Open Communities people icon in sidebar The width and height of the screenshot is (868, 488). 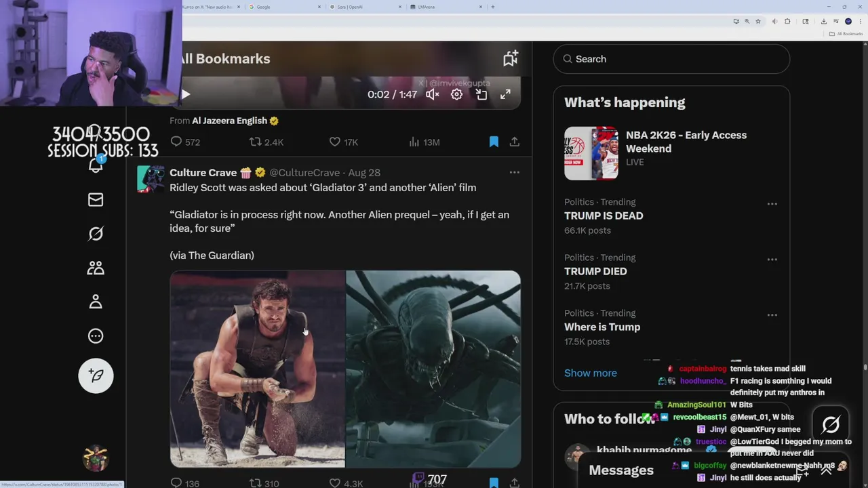[x=96, y=268]
